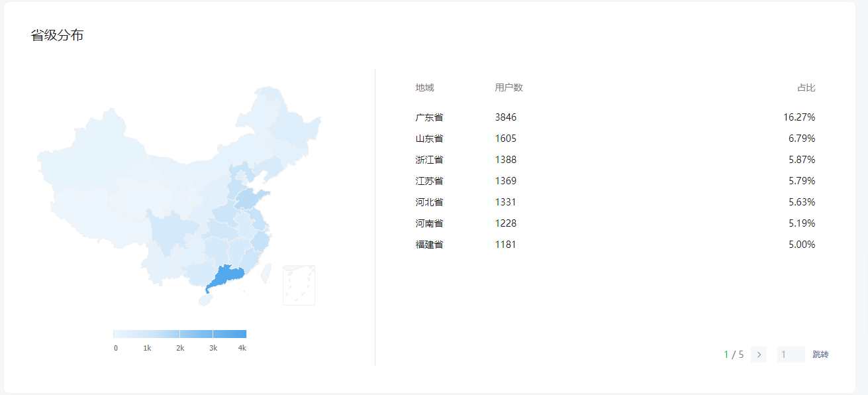Click highlighted Guangdong province on map
Image resolution: width=868 pixels, height=395 pixels.
pyautogui.click(x=227, y=276)
